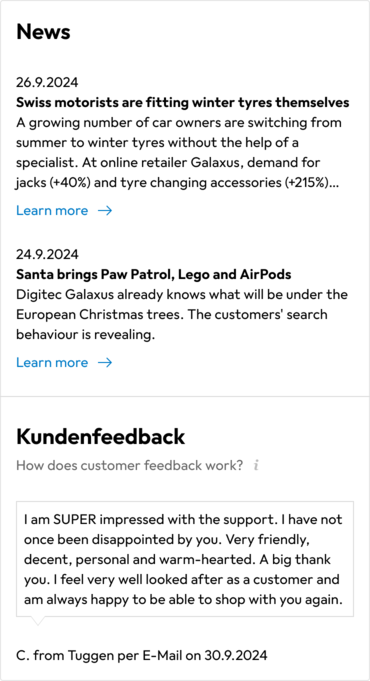370x681 pixels.
Task: Click the truncated '(+215%)...' text ending the tyres summary
Action: tap(312, 183)
